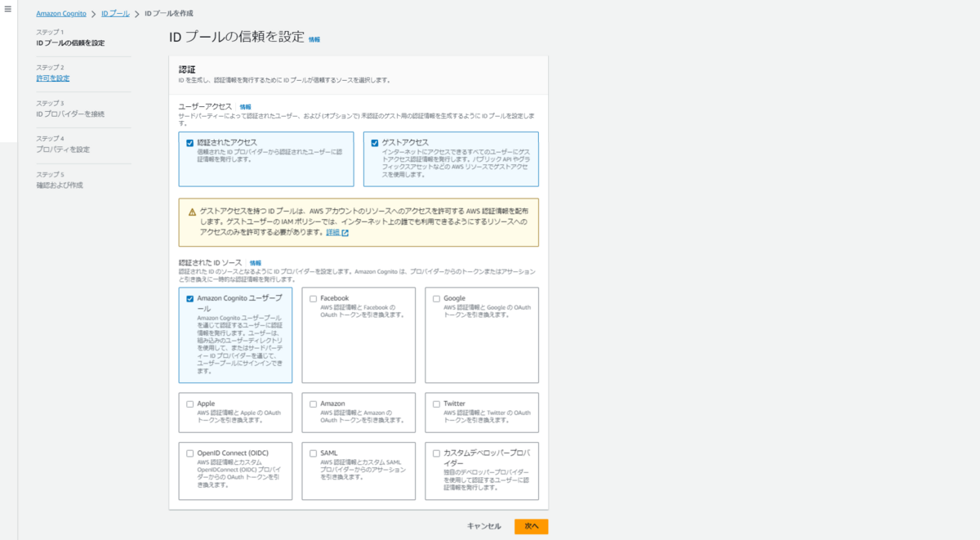Click 情報 link next to 認証された ID ソース

(256, 263)
